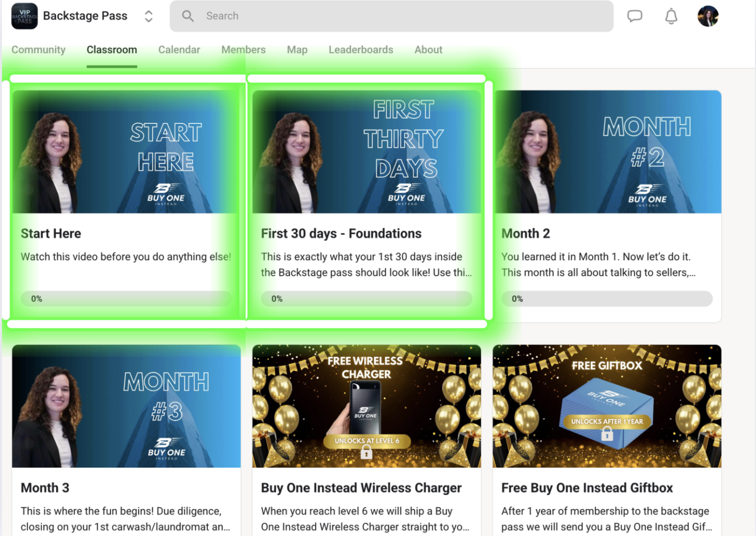756x536 pixels.
Task: Click "Watch this video before you do anything else!"
Action: (126, 256)
